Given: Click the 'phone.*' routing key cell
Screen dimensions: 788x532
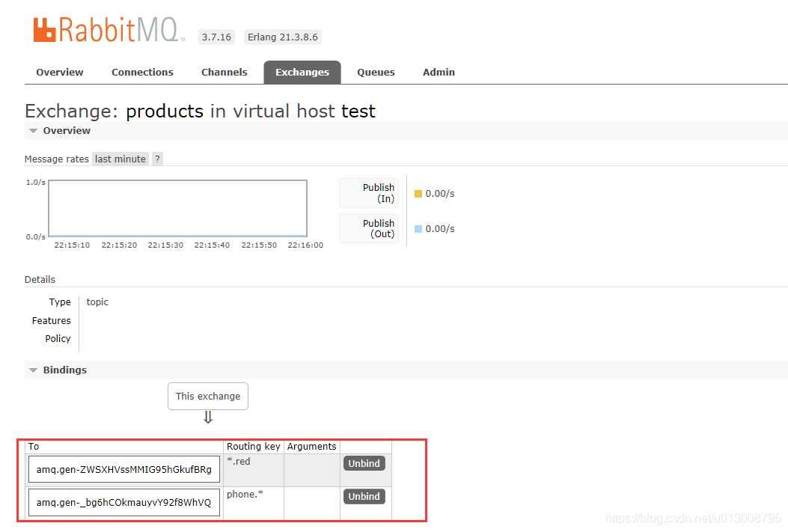Looking at the screenshot, I should tap(254, 504).
